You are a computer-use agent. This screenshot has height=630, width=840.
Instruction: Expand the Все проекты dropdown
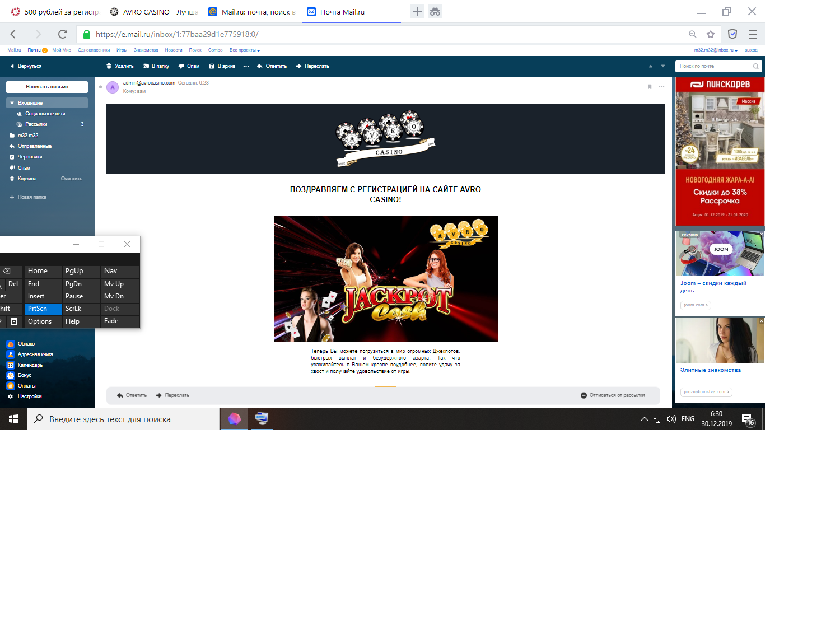tap(245, 50)
